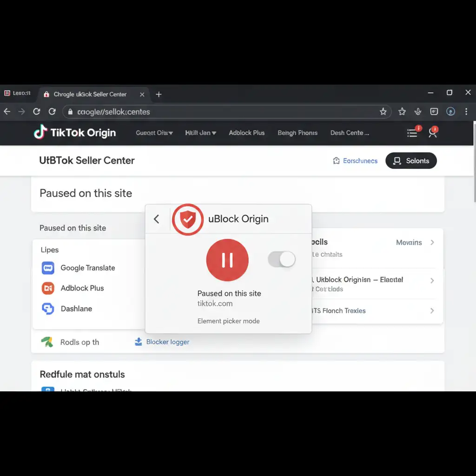
Task: Open the notifications list icon with badge
Action: 412,133
